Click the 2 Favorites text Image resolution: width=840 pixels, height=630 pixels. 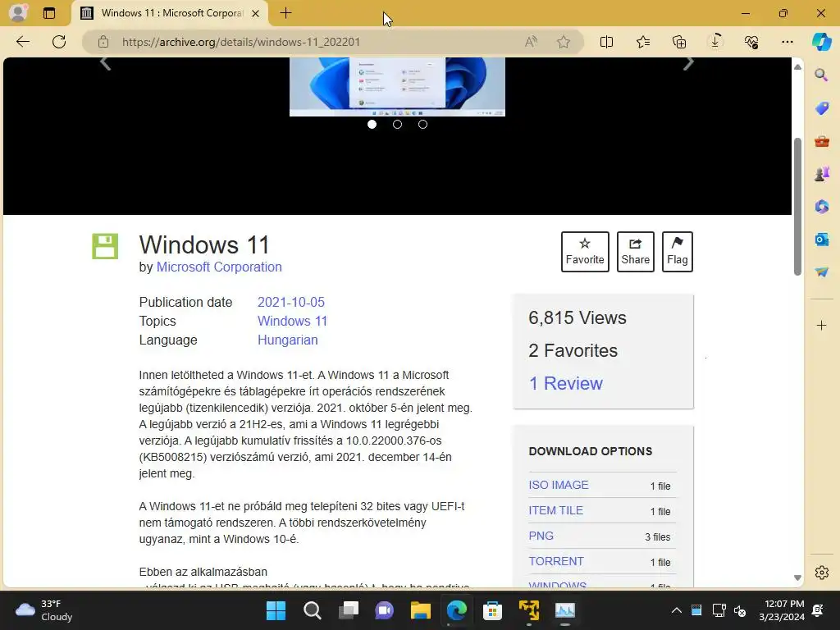click(573, 350)
